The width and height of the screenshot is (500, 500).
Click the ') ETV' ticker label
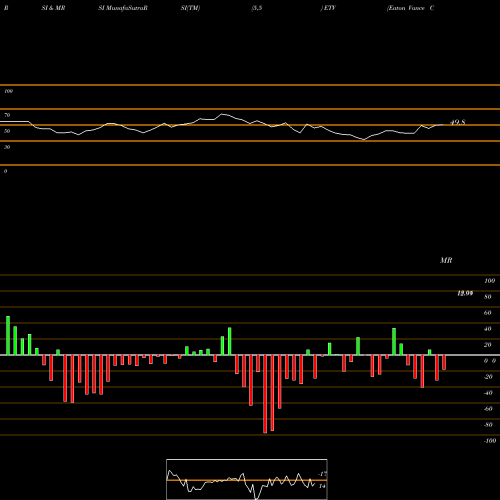[x=328, y=8]
